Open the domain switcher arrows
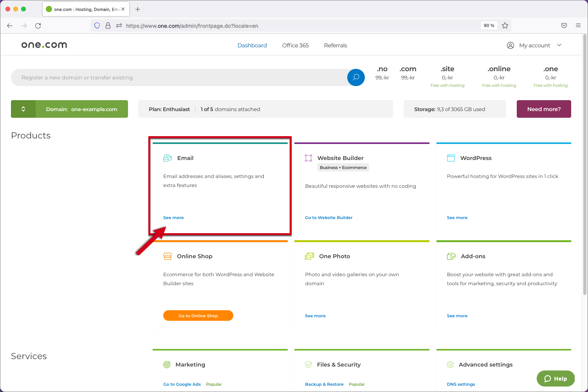588x392 pixels. 23,109
